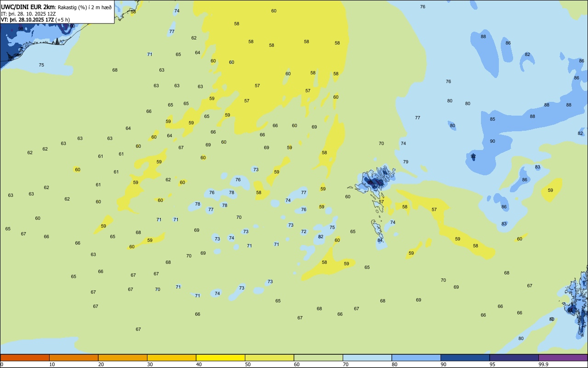Select the 50–60 yellow-green legend swatch
Viewport: 588px width, 368px height.
click(x=269, y=357)
